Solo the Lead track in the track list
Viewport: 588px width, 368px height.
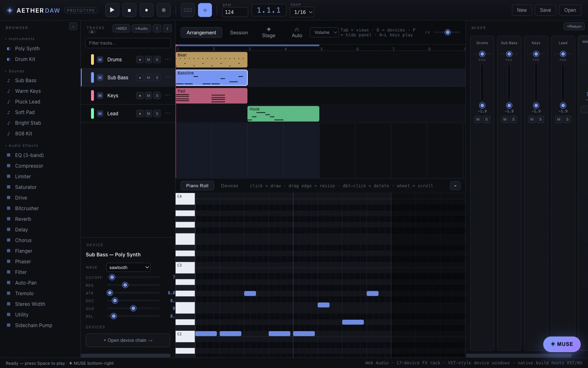click(x=157, y=114)
